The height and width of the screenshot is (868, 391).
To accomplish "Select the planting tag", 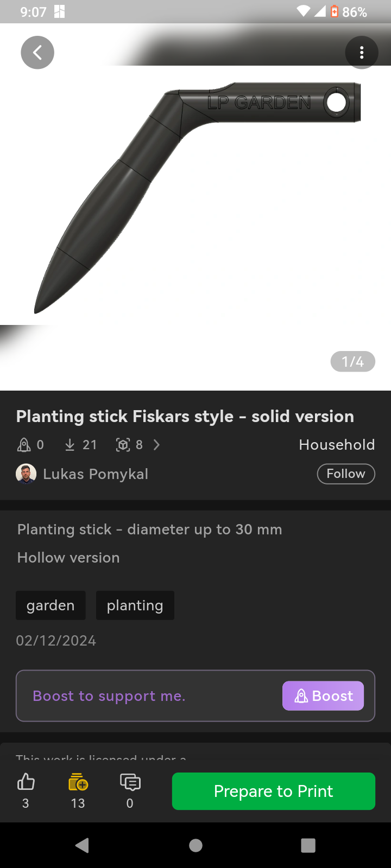I will click(x=135, y=605).
